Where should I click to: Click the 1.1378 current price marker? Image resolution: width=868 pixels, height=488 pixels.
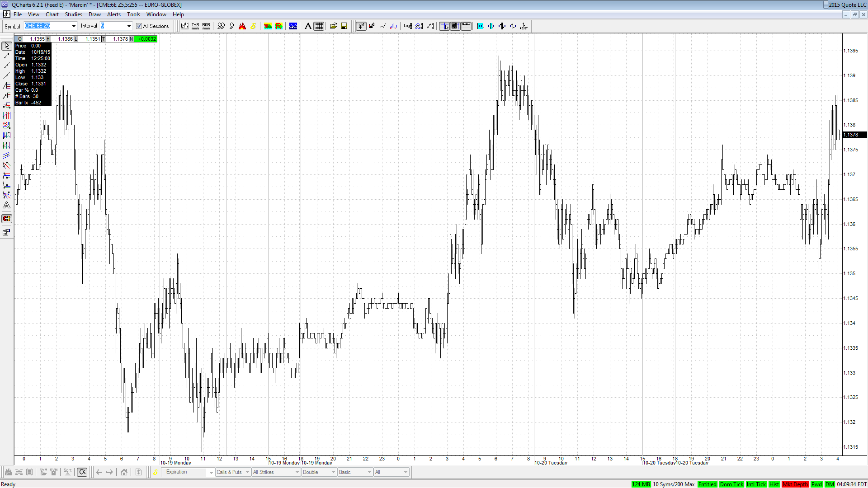point(854,135)
